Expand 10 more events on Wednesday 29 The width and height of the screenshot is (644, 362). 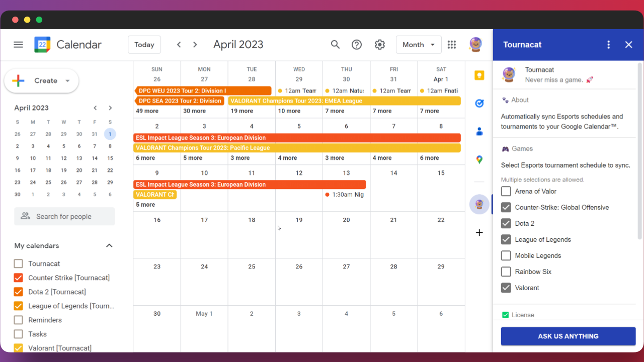click(x=289, y=111)
